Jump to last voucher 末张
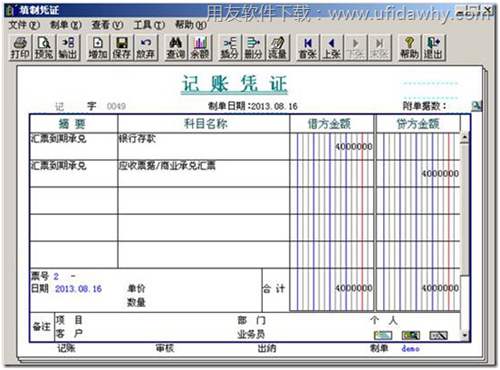This screenshot has width=500, height=370. tap(379, 48)
